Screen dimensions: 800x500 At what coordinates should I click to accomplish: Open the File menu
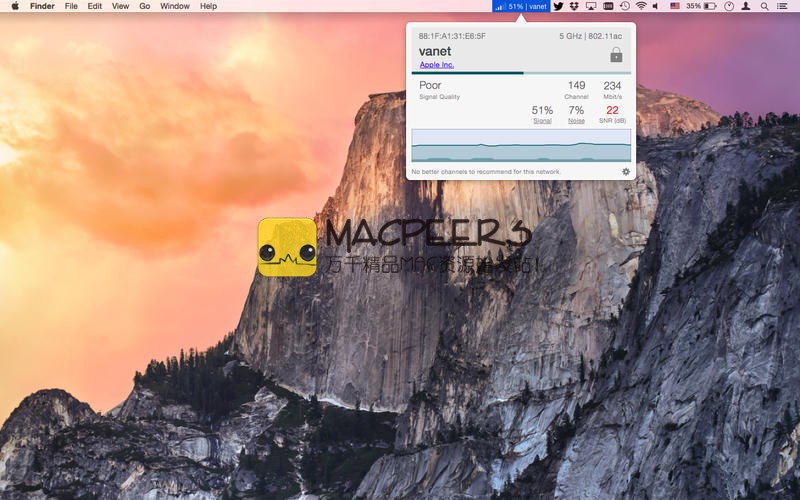(71, 6)
